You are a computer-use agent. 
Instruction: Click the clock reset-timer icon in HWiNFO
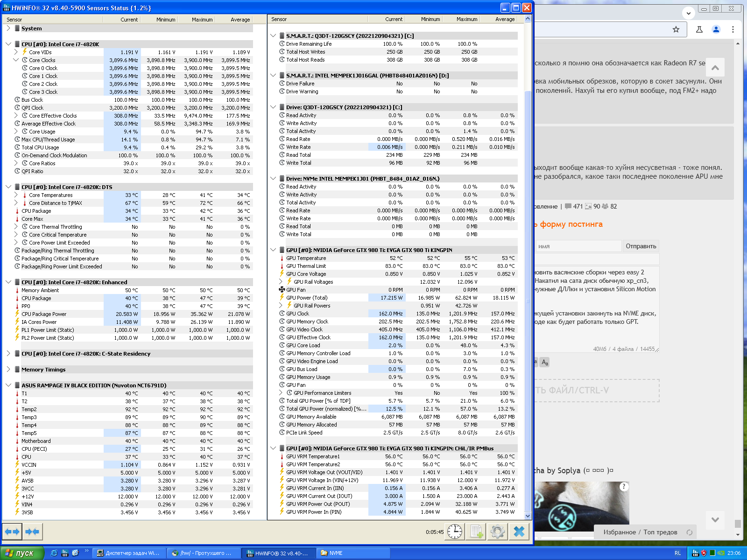[x=455, y=532]
